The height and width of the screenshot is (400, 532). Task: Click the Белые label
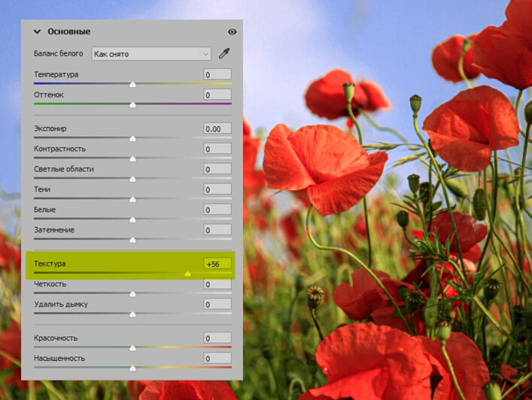coord(44,210)
